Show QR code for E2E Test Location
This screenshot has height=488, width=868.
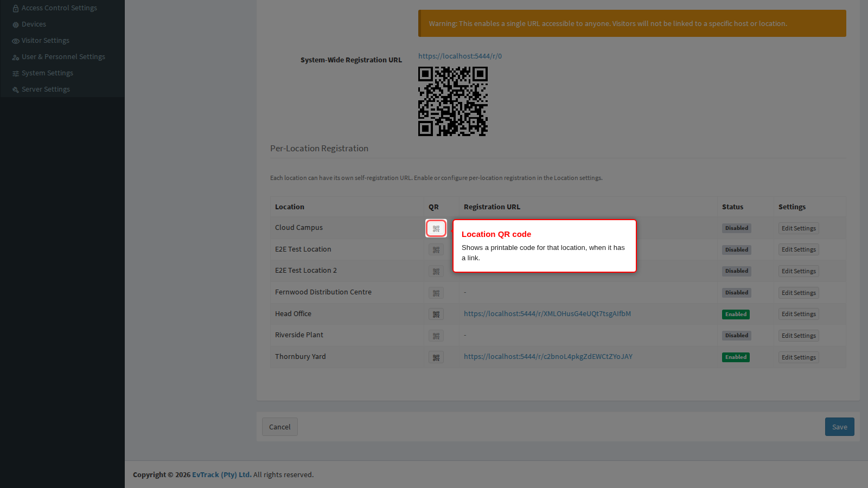436,250
